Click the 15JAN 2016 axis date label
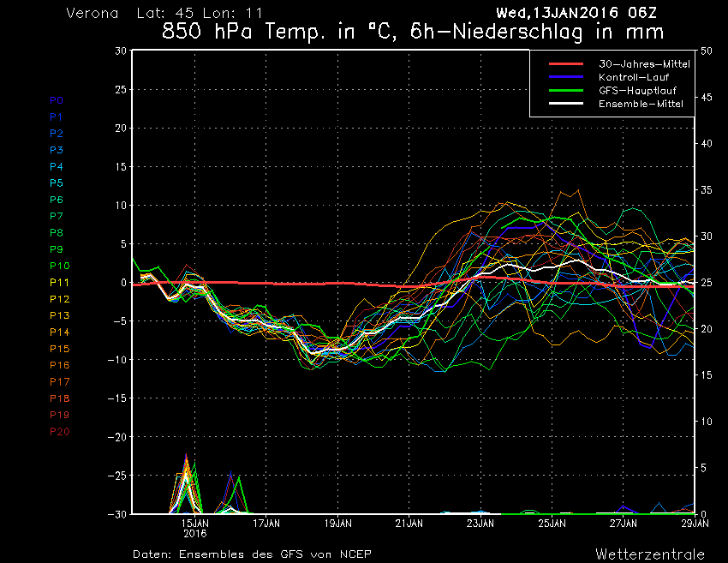Viewport: 728px width, 563px height. pos(195,528)
